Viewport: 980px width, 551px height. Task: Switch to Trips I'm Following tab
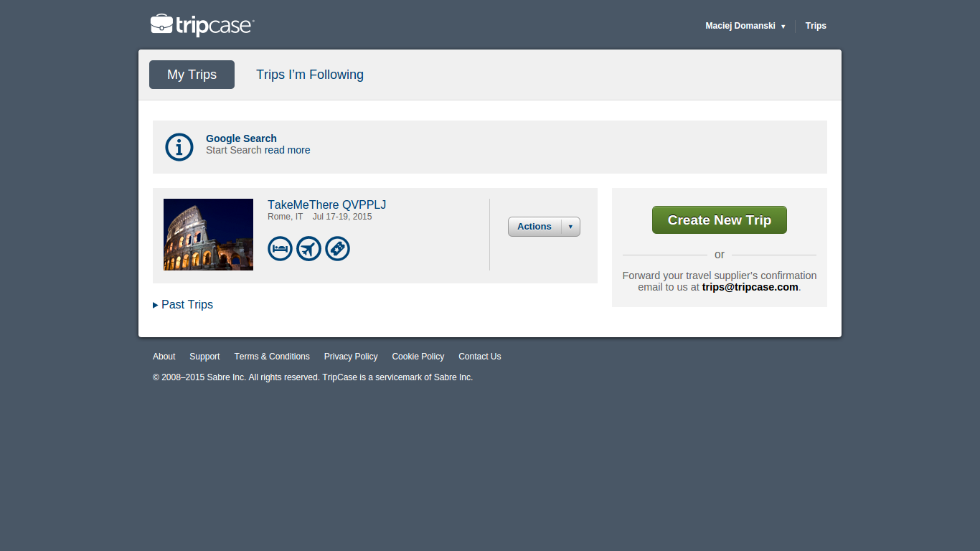pos(310,75)
